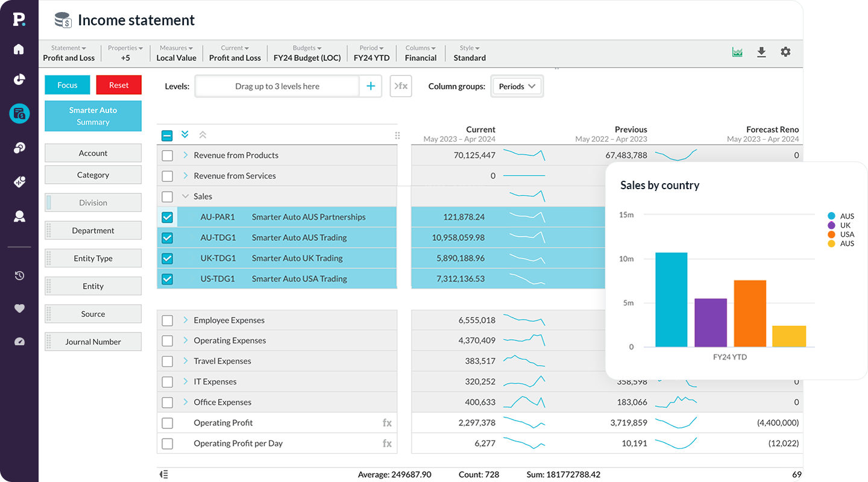Uncheck the AU-PAR1 row checkbox

coord(168,218)
